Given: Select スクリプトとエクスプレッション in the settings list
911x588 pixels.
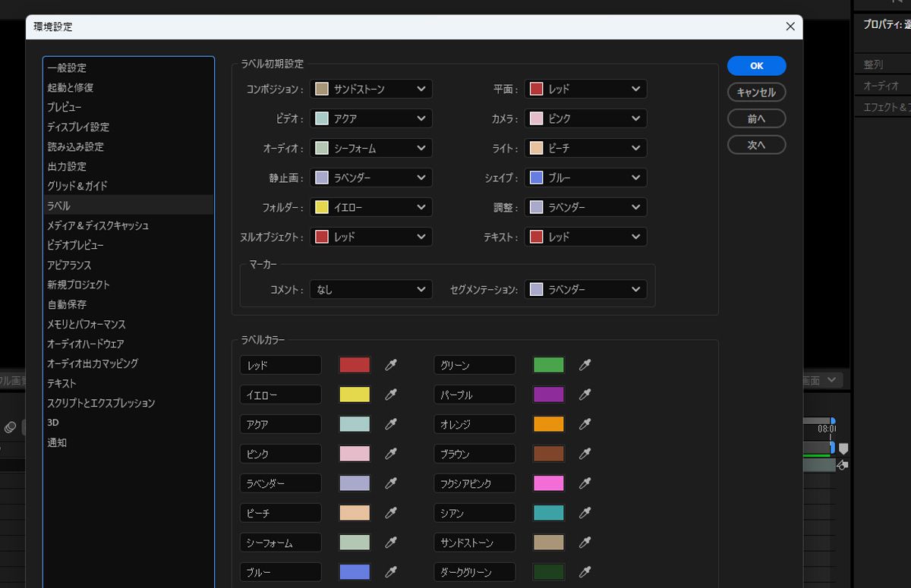Looking at the screenshot, I should pyautogui.click(x=128, y=403).
